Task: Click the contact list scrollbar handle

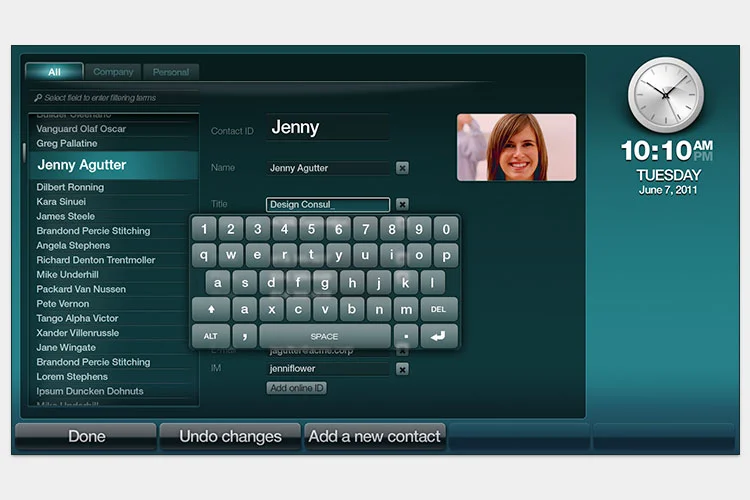Action: click(24, 152)
